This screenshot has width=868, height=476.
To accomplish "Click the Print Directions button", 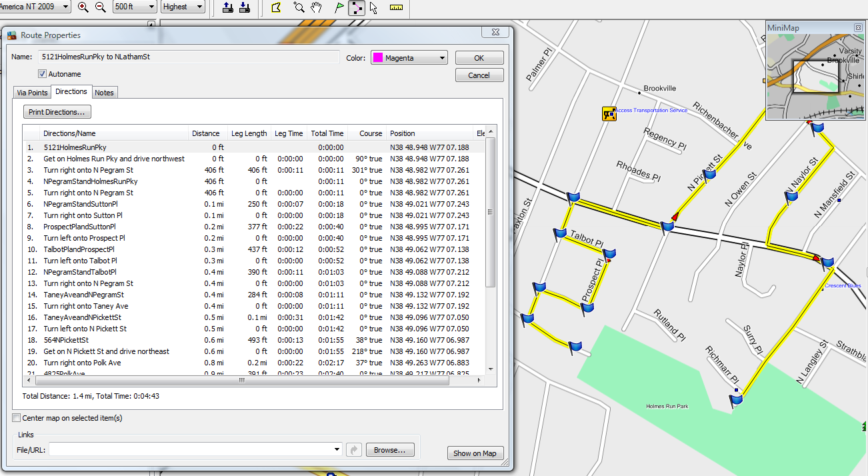I will [57, 112].
